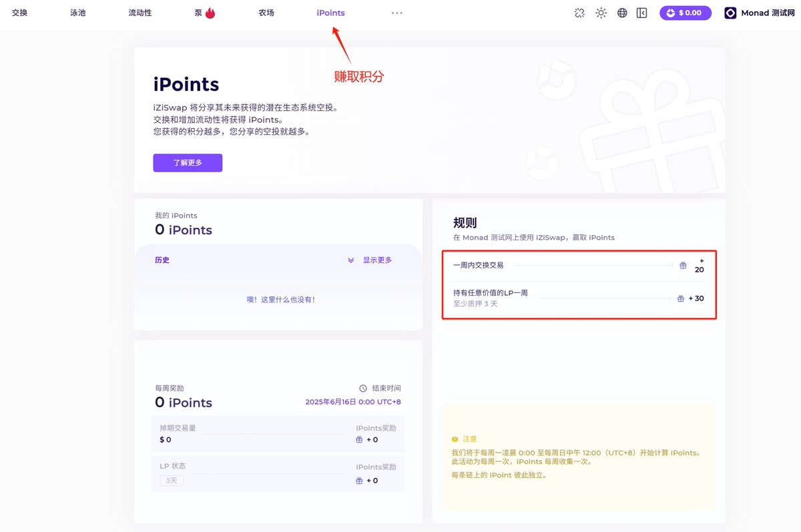Click the + 30 reward value

tap(696, 298)
